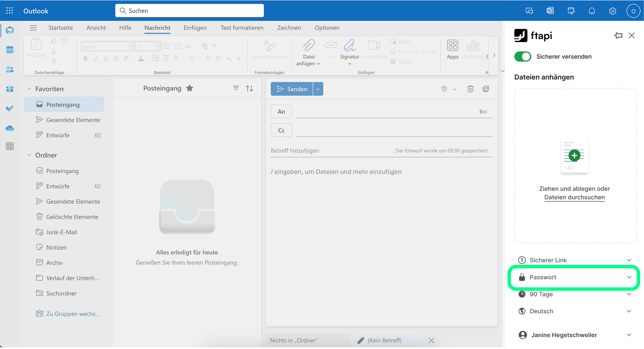Image resolution: width=644 pixels, height=349 pixels.
Task: Toggle favorite star next to Posteingang
Action: pos(190,88)
